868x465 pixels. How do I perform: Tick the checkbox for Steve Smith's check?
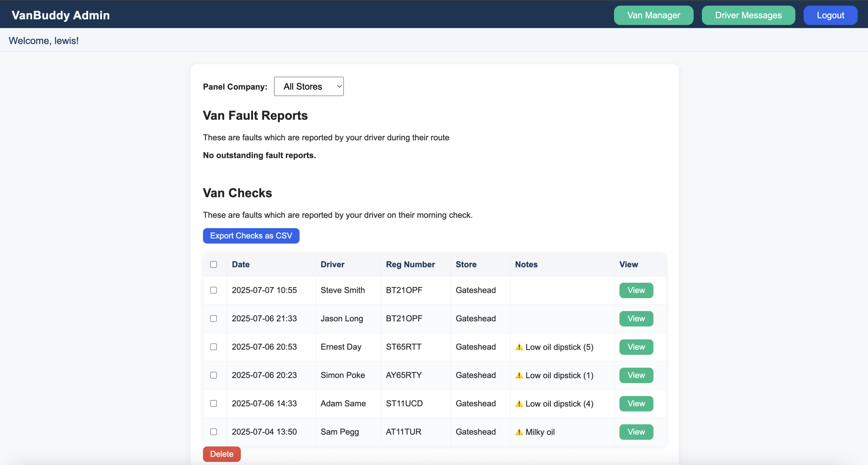(x=213, y=290)
